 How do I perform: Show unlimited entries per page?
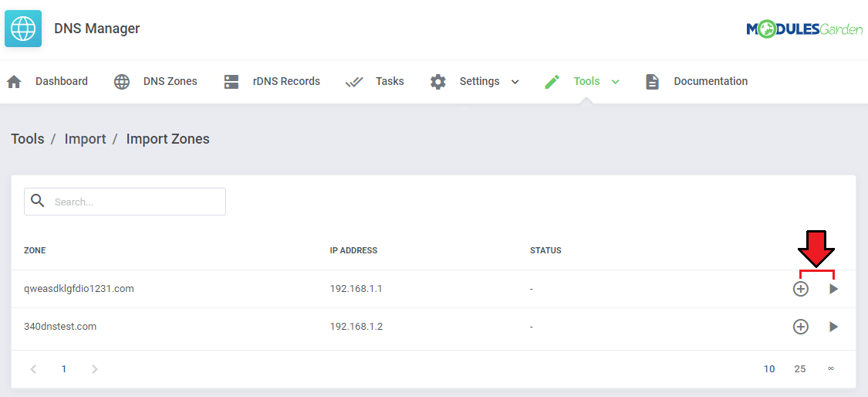pyautogui.click(x=830, y=368)
